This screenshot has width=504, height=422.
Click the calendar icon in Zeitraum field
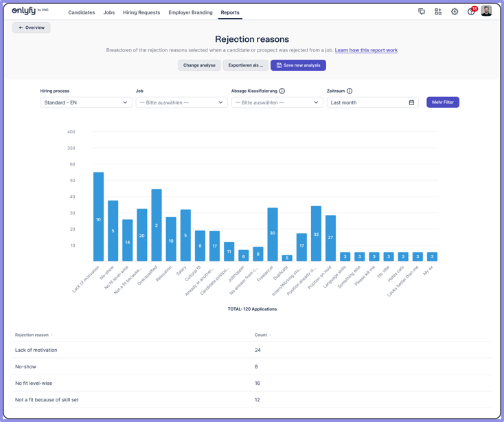click(x=411, y=102)
